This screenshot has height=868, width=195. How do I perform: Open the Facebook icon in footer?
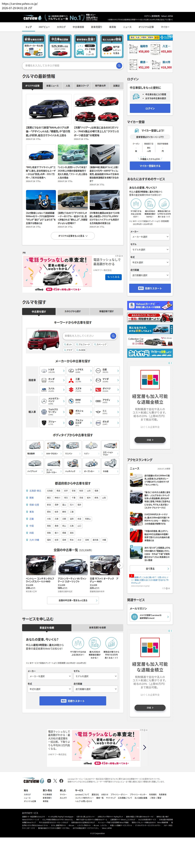pos(61,780)
